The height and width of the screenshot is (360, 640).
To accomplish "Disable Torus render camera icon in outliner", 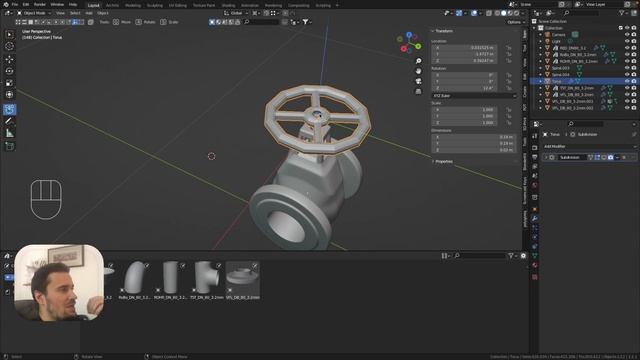I will coord(633,81).
